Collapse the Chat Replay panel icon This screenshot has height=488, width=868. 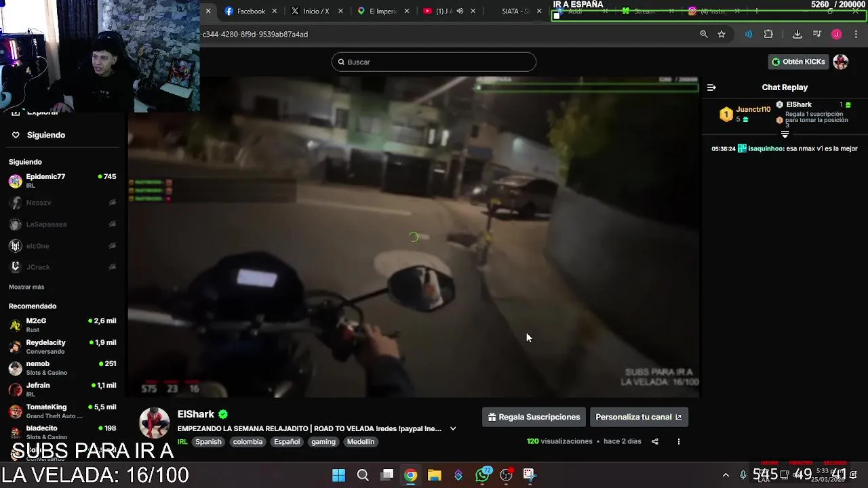tap(711, 87)
